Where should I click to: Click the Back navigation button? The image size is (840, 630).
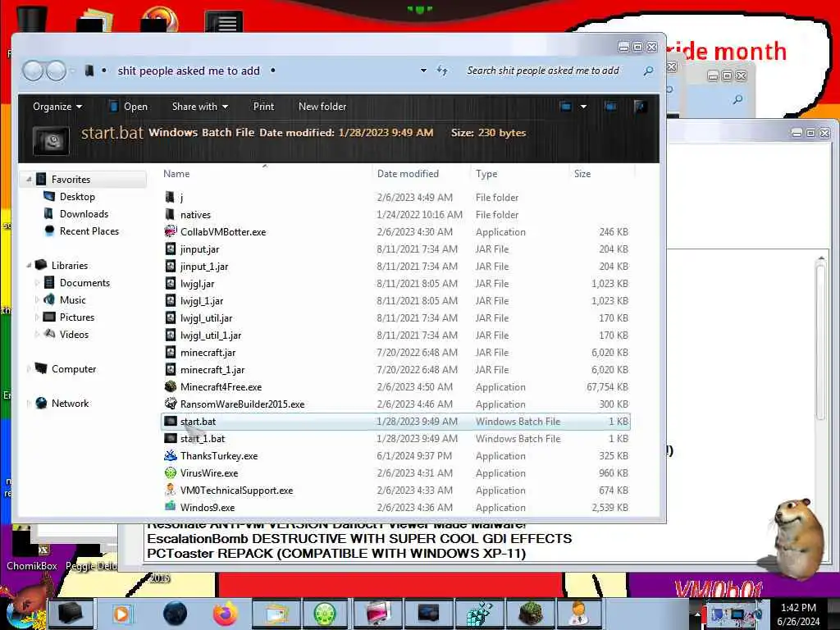point(33,71)
